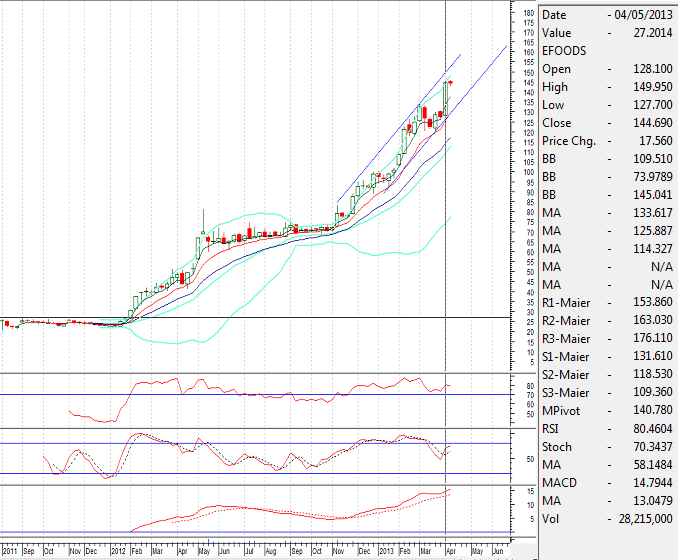Image resolution: width=681 pixels, height=560 pixels.
Task: Click the MACD line in bottom pane
Action: click(300, 511)
